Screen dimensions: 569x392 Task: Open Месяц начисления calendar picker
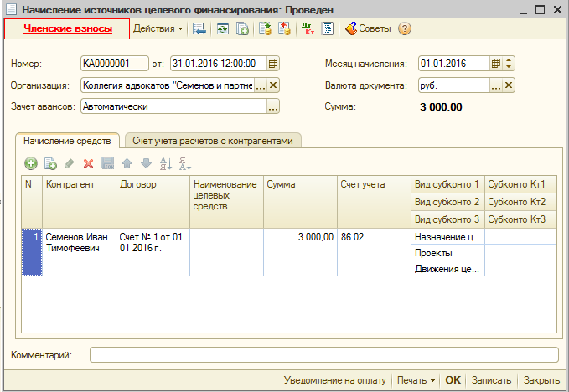click(x=496, y=64)
